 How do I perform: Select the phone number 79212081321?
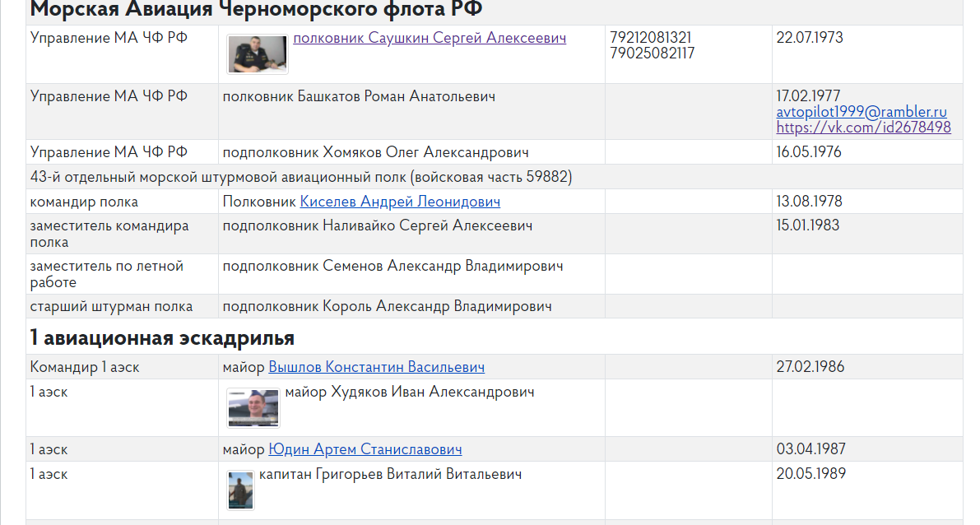point(649,37)
